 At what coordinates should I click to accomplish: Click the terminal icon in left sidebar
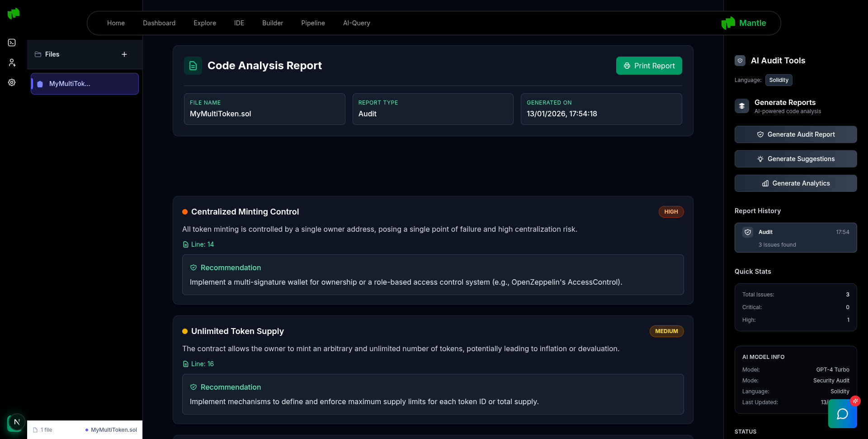(12, 43)
